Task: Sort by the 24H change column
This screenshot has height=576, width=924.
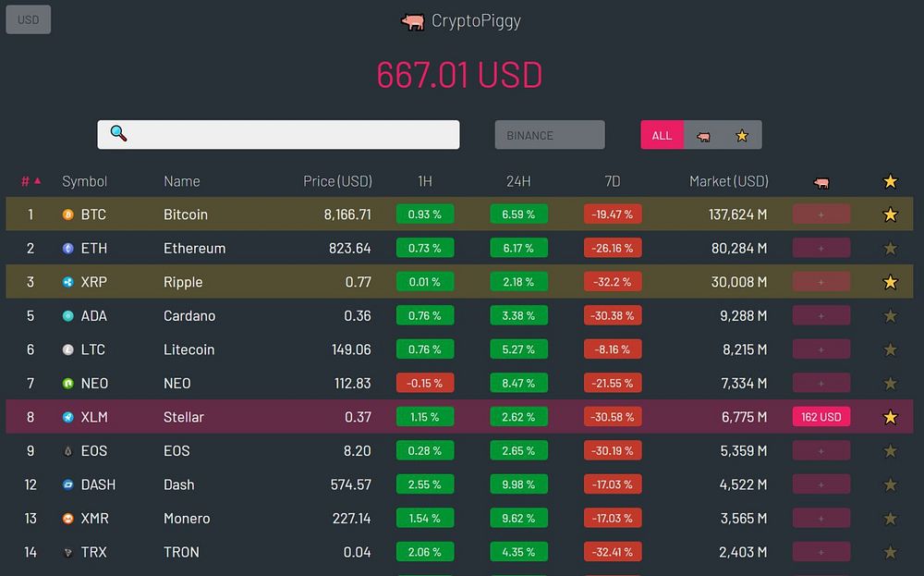Action: [x=518, y=181]
